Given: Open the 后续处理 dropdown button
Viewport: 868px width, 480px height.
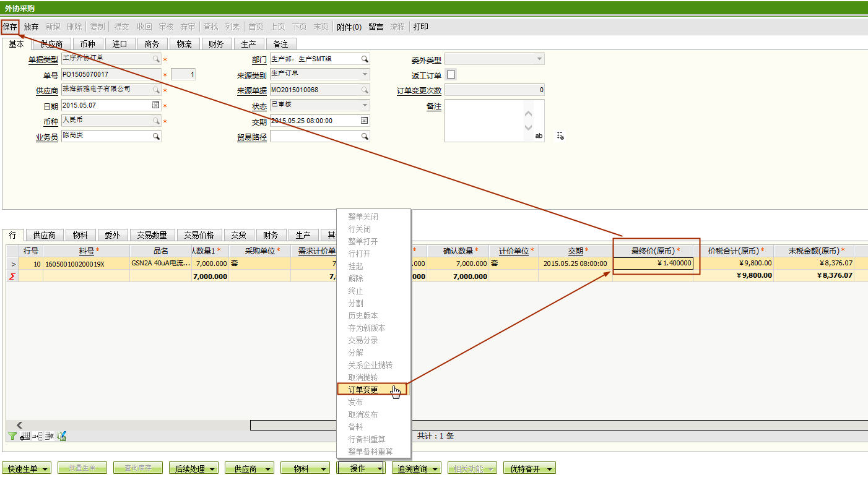Looking at the screenshot, I should pyautogui.click(x=194, y=469).
